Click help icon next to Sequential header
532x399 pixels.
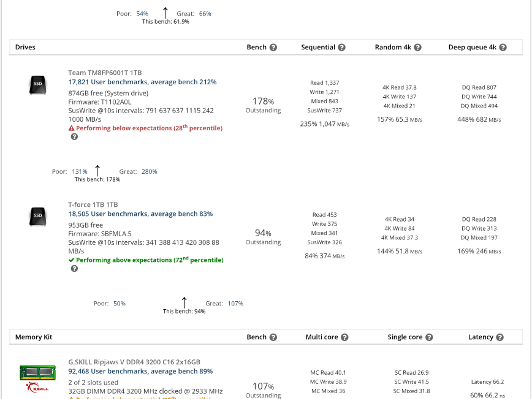[x=342, y=47]
